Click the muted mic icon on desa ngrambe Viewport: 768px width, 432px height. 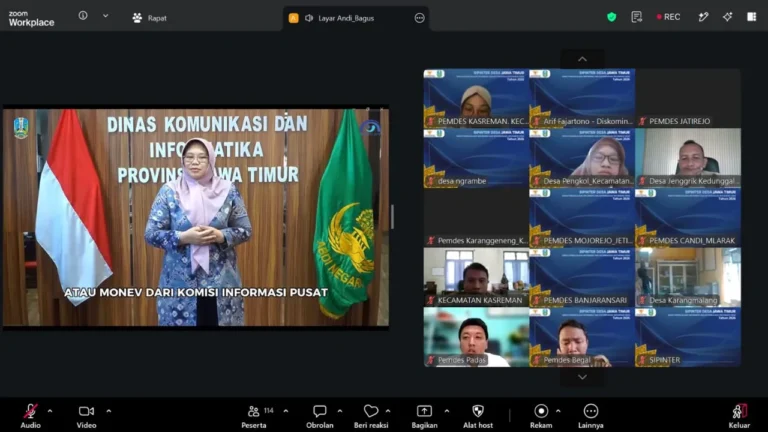(x=431, y=181)
